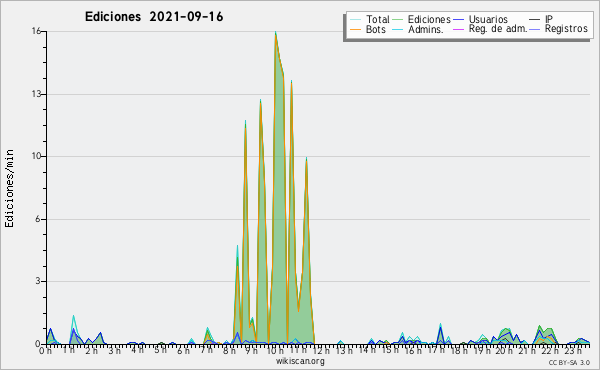The width and height of the screenshot is (600, 370).
Task: Click the 23 h marker on the time axis
Action: [x=572, y=351]
